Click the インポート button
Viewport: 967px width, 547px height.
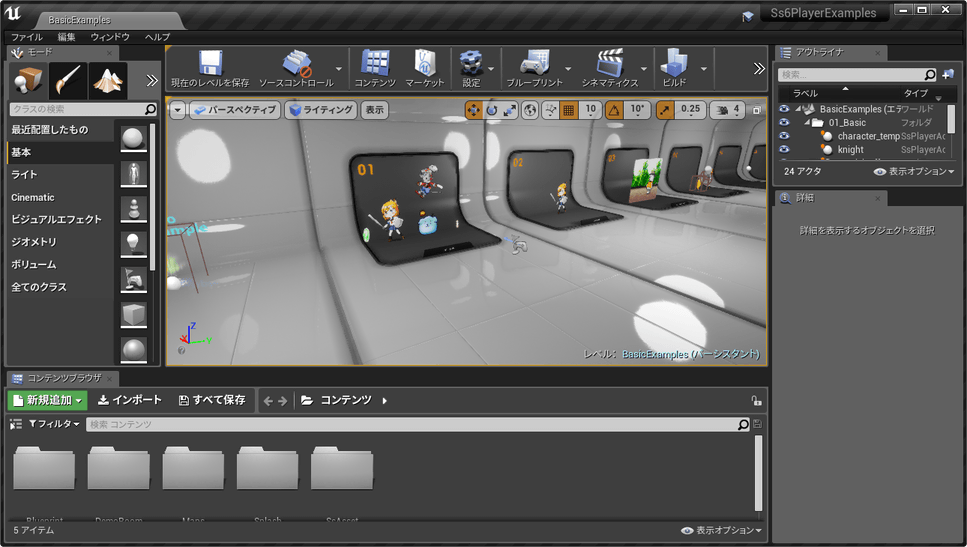click(x=130, y=400)
